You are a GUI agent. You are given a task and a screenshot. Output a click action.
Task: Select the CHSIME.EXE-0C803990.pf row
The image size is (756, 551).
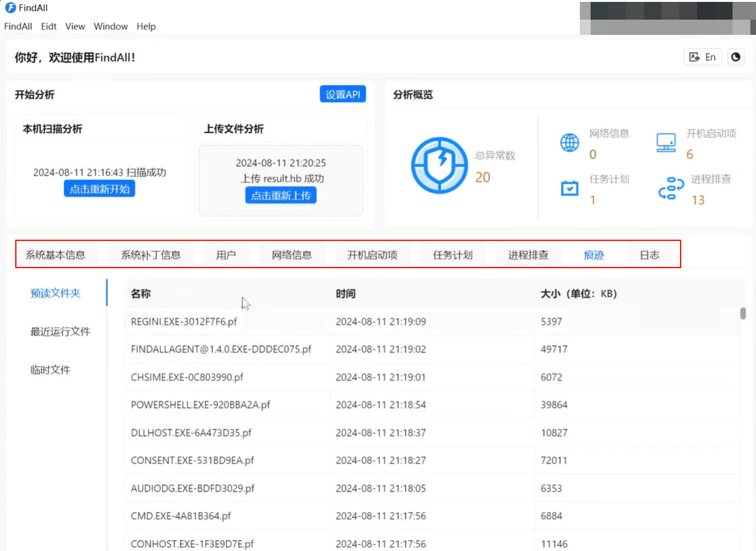tap(432, 377)
